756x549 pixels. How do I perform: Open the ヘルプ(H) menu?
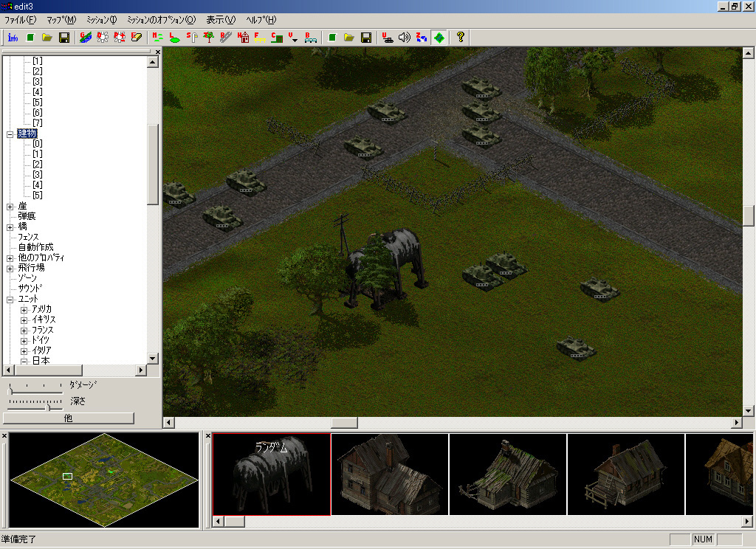261,20
